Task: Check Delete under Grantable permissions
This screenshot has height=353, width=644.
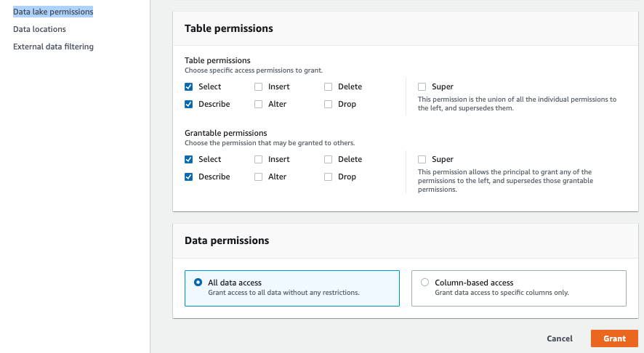Action: (x=329, y=159)
